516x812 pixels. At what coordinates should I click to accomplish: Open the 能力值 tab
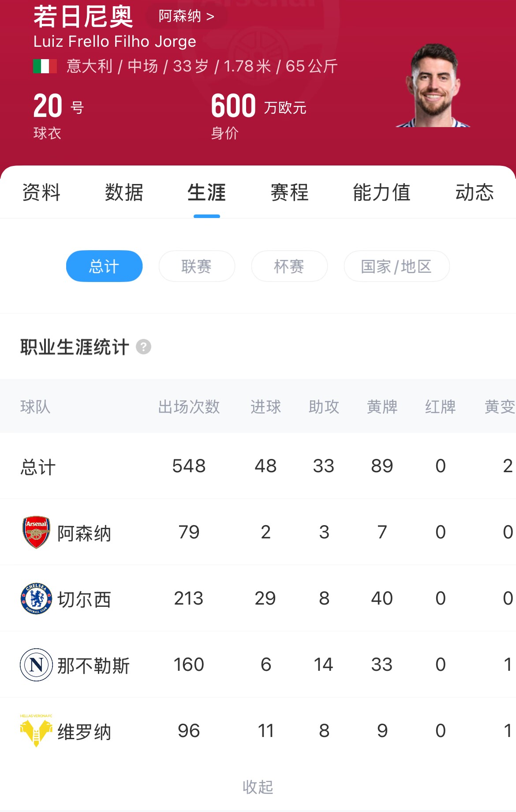(382, 192)
